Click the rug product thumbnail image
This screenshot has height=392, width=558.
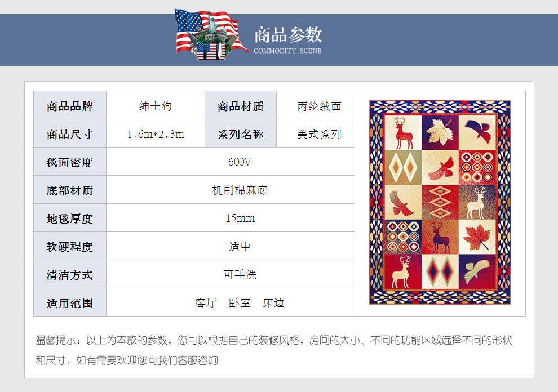tap(440, 202)
